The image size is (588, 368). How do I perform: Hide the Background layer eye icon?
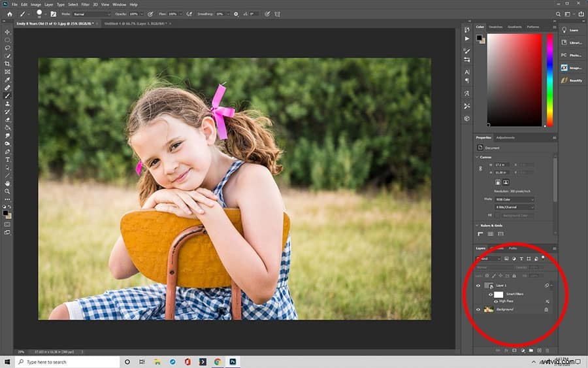click(478, 309)
